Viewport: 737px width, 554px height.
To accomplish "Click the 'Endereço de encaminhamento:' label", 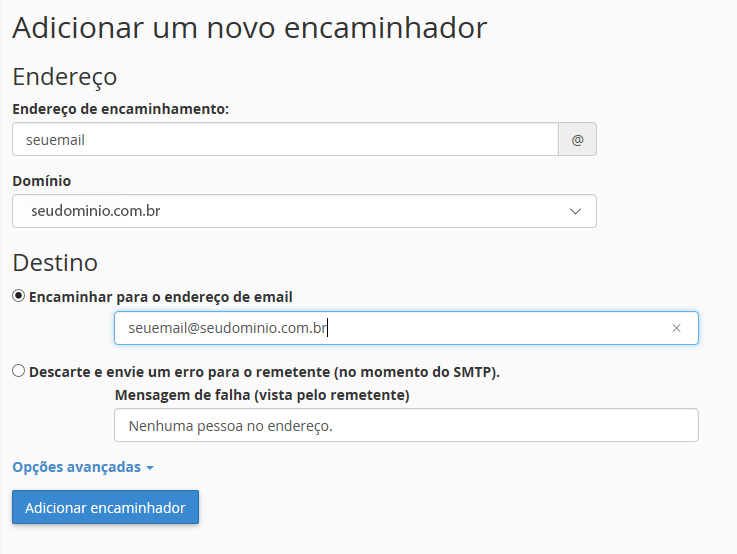I will tap(120, 109).
